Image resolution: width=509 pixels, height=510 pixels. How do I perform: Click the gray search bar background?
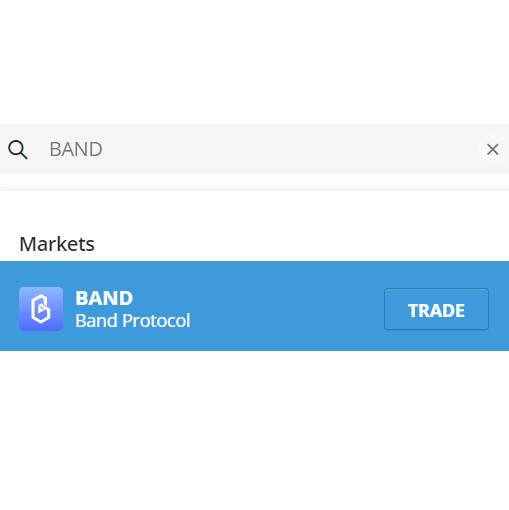click(x=283, y=149)
